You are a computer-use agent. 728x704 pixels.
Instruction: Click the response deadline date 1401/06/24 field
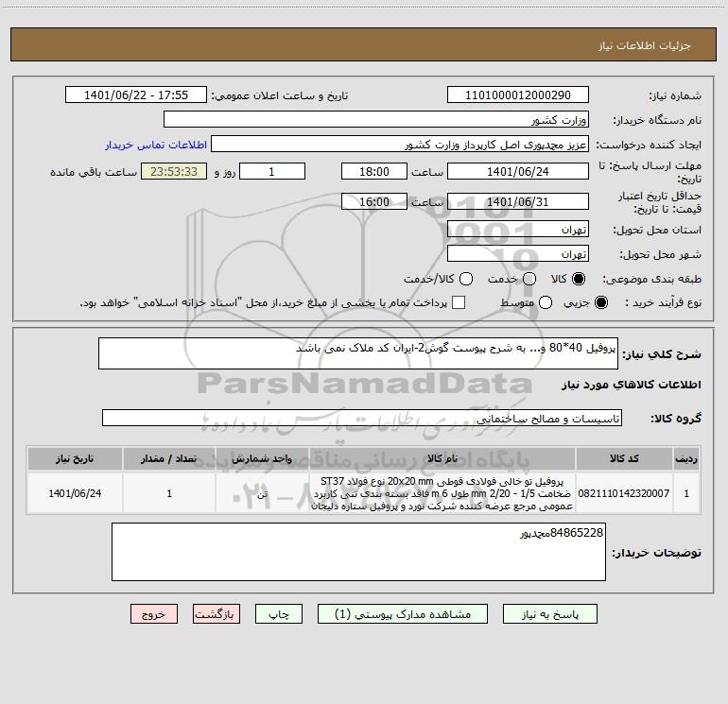click(x=518, y=171)
